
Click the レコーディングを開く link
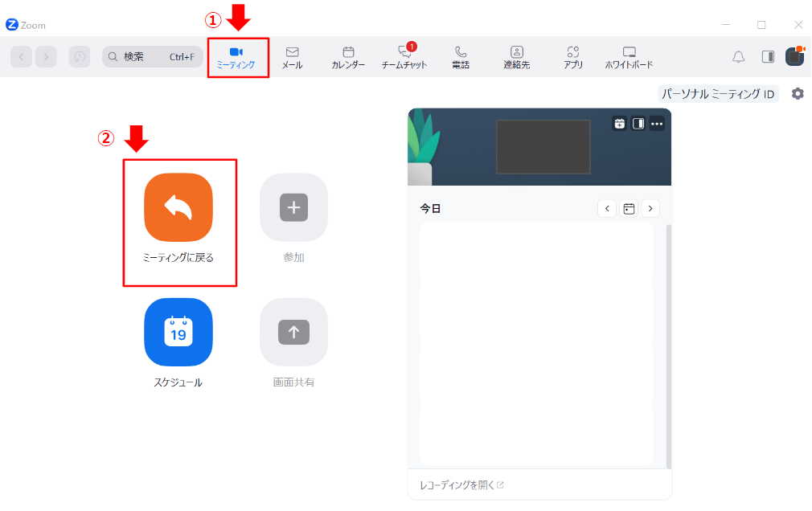point(461,485)
